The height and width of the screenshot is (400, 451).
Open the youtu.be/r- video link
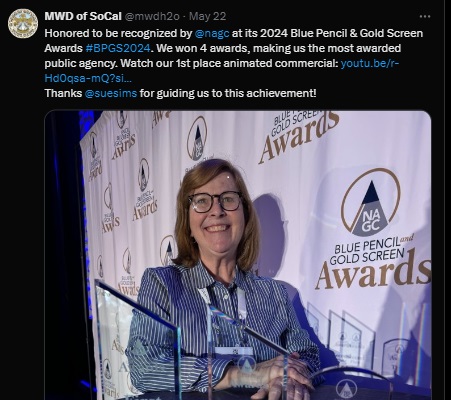pos(370,63)
